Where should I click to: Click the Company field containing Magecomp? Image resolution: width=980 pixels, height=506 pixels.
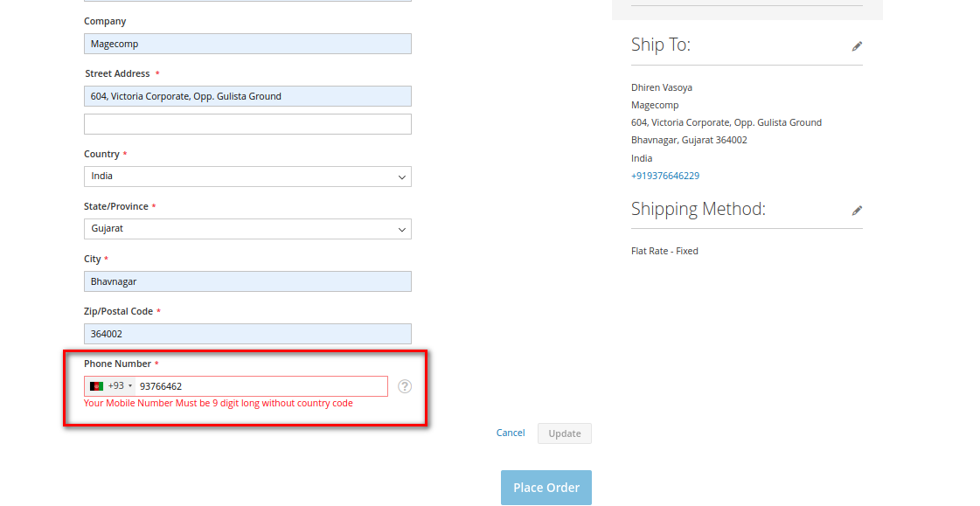pos(247,44)
